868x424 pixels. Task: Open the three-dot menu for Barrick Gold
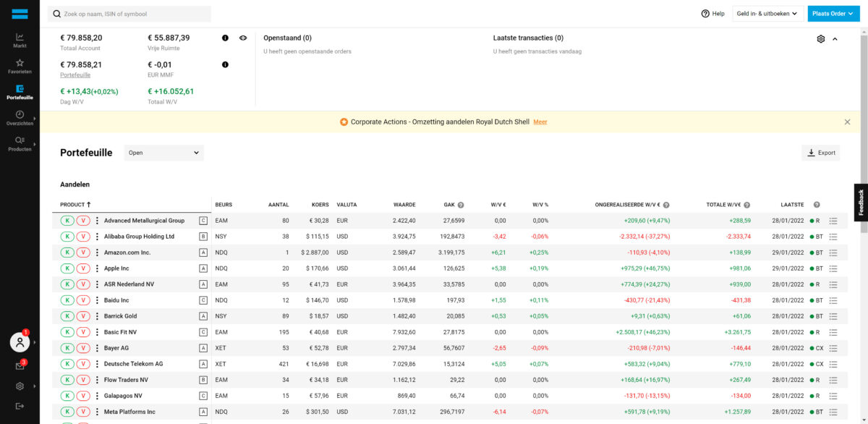tap(97, 316)
